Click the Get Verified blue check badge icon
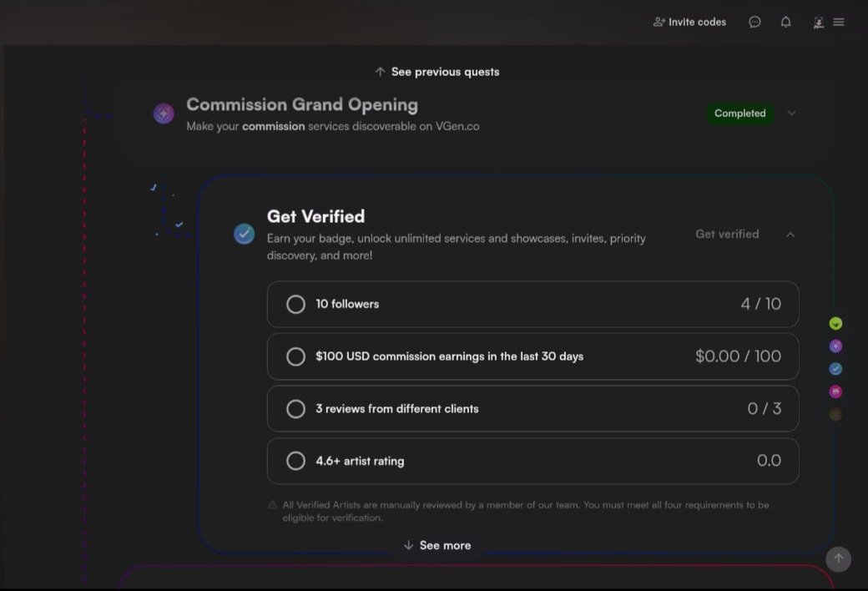The width and height of the screenshot is (868, 591). [244, 234]
